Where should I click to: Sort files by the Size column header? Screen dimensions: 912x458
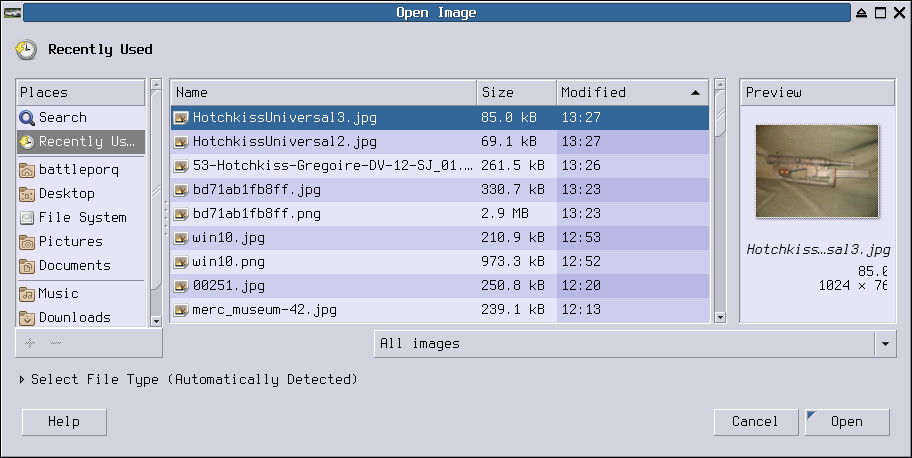pyautogui.click(x=516, y=93)
